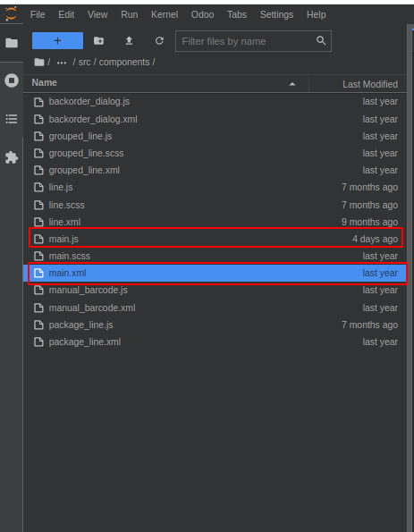Show the Table of Contents sidebar icon
Image resolution: width=414 pixels, height=532 pixels.
12,119
